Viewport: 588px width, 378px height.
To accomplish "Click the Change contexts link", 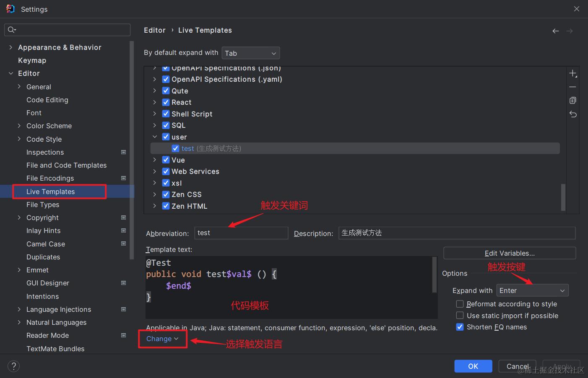I will point(162,339).
